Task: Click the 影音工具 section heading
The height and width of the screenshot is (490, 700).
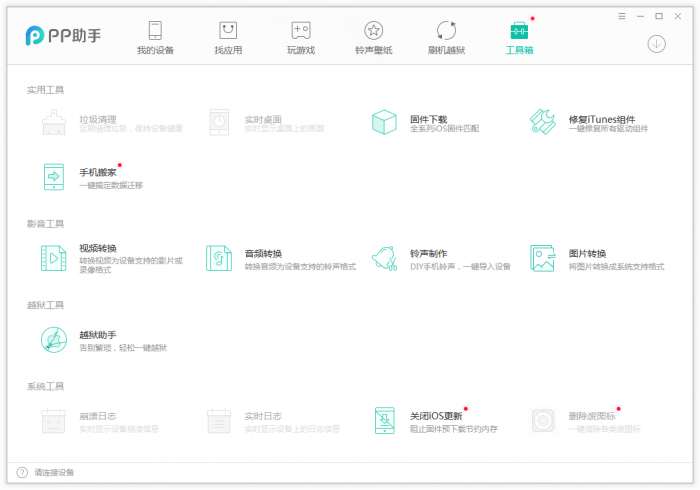Action: [x=46, y=224]
